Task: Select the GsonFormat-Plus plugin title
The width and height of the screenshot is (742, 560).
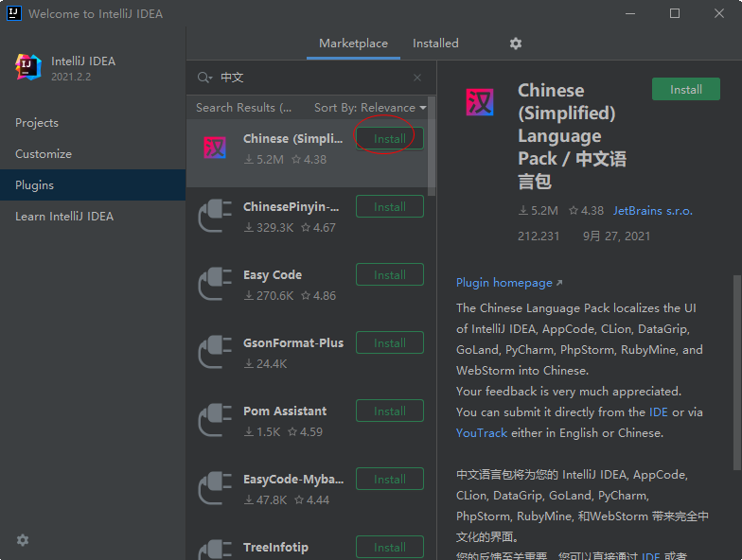Action: [x=293, y=342]
